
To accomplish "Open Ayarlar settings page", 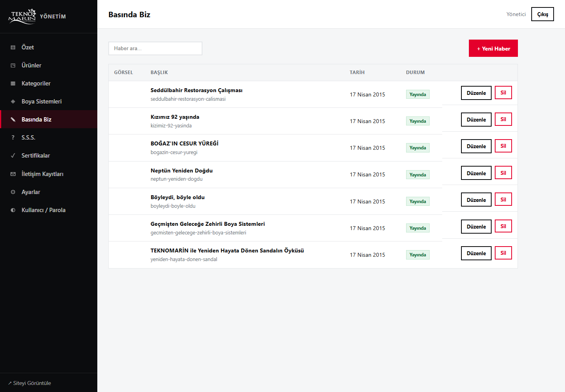I will (49, 192).
